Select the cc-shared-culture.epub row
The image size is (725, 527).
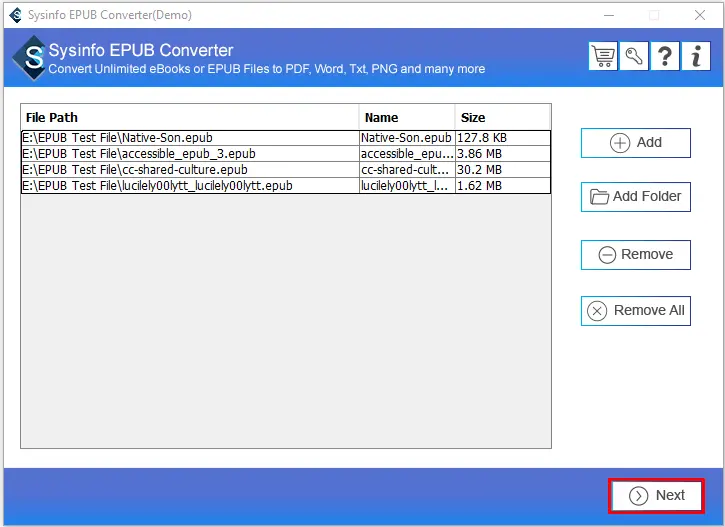point(190,170)
